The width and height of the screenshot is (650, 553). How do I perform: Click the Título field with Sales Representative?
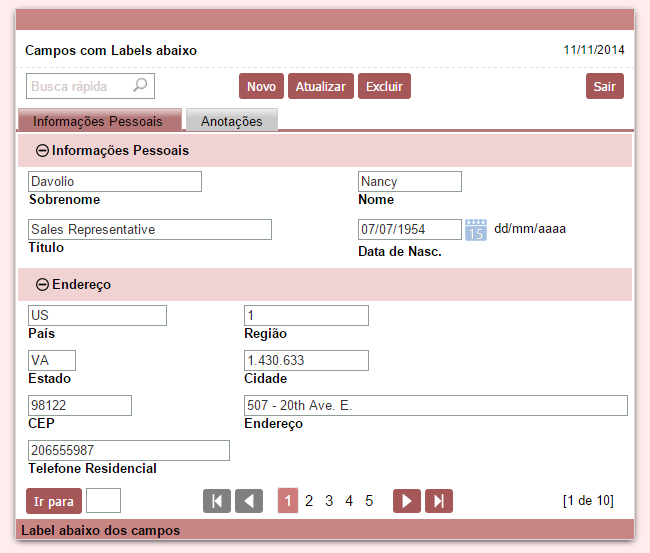pos(150,230)
